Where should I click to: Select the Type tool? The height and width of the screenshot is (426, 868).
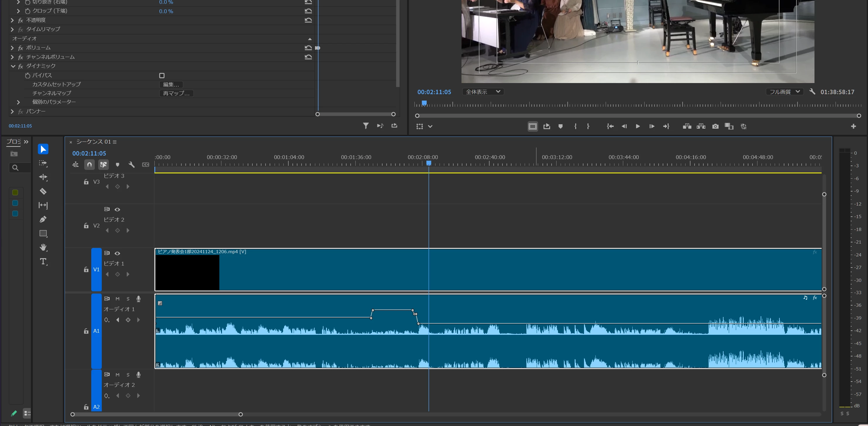43,261
